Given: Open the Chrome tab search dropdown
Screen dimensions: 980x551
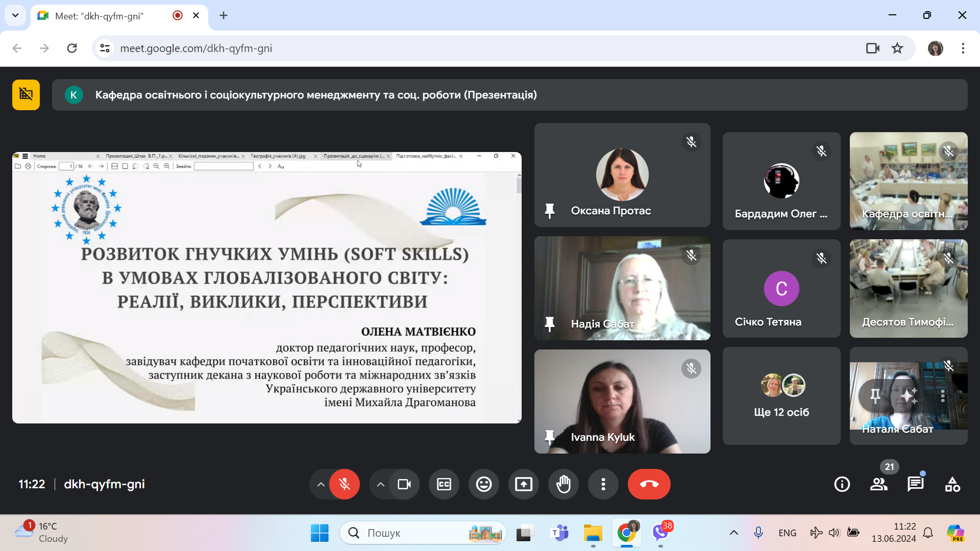Looking at the screenshot, I should (15, 15).
